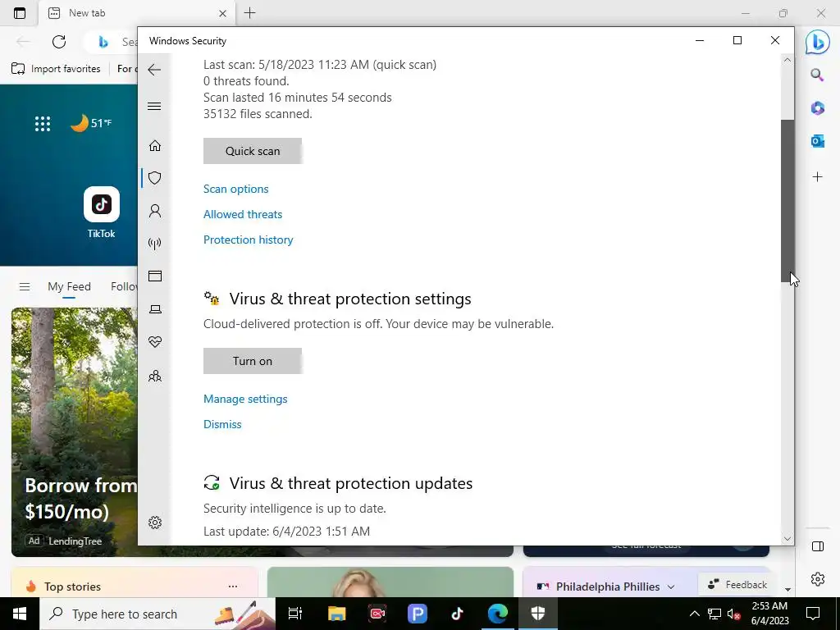
Task: Click the taskbar search box
Action: point(157,614)
